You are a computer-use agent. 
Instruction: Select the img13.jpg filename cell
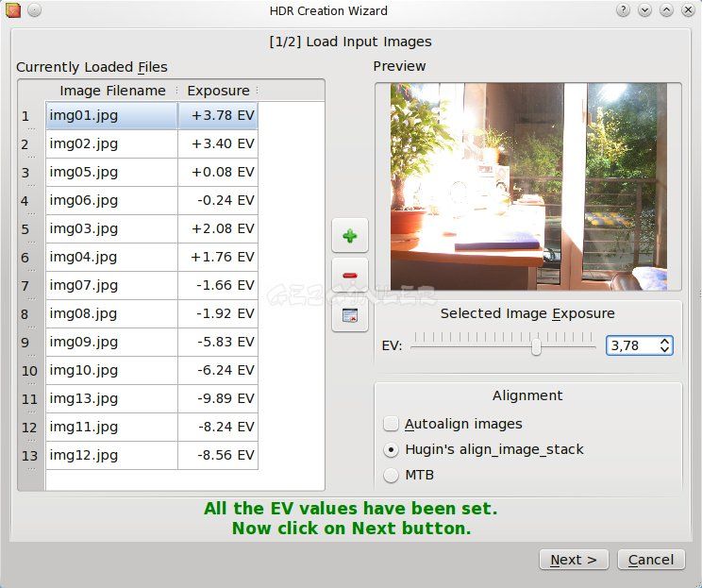pyautogui.click(x=112, y=398)
